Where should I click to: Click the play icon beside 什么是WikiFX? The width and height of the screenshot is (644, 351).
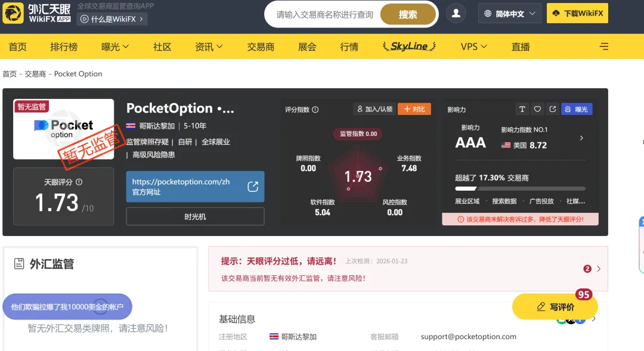[x=84, y=19]
